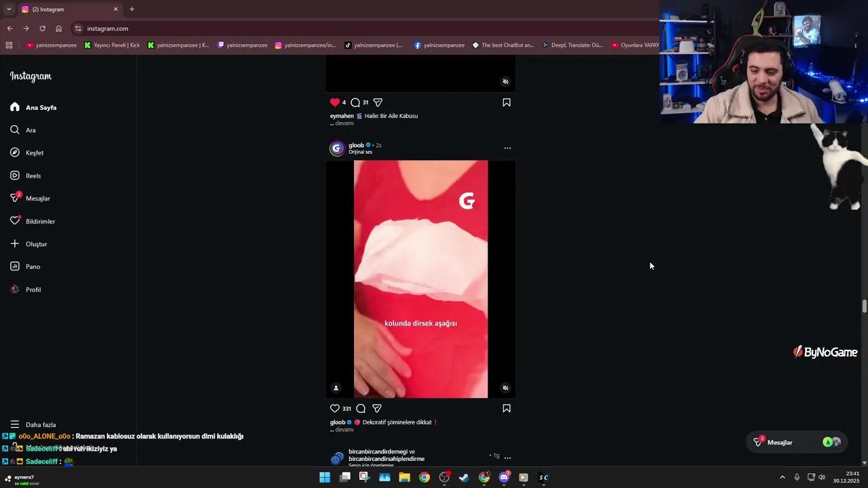
Task: Open options menu on bircanbircandirdernegi post
Action: pyautogui.click(x=507, y=457)
